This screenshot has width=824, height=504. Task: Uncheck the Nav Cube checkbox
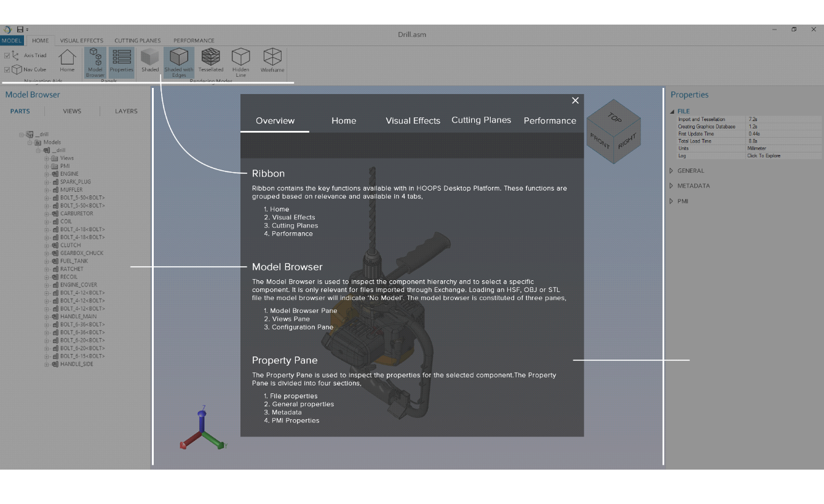point(7,69)
